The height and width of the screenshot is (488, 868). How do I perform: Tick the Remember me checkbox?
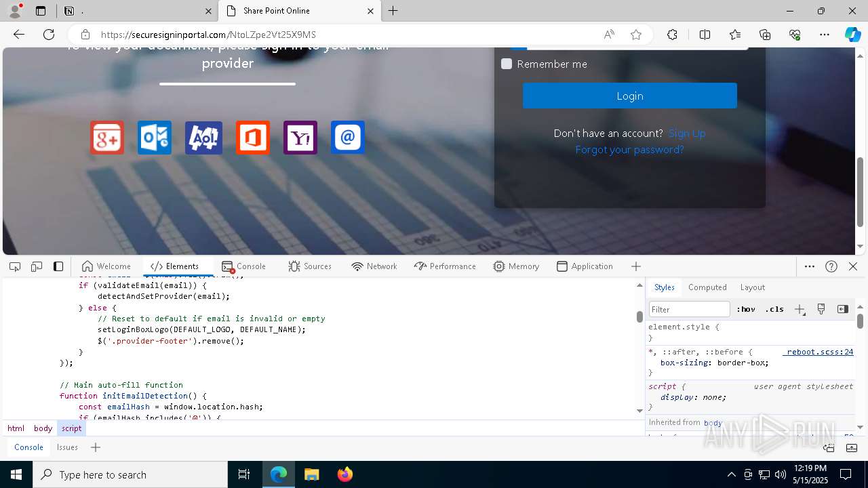[507, 64]
